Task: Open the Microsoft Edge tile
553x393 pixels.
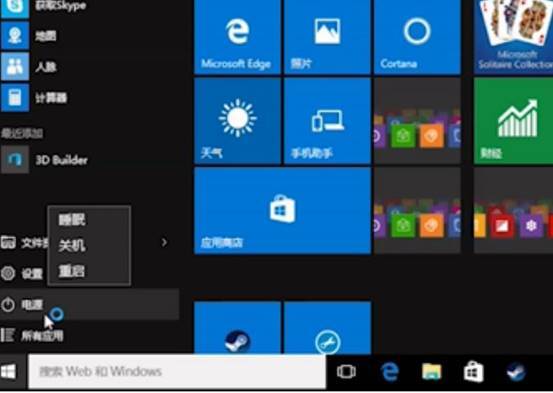Action: click(x=237, y=37)
